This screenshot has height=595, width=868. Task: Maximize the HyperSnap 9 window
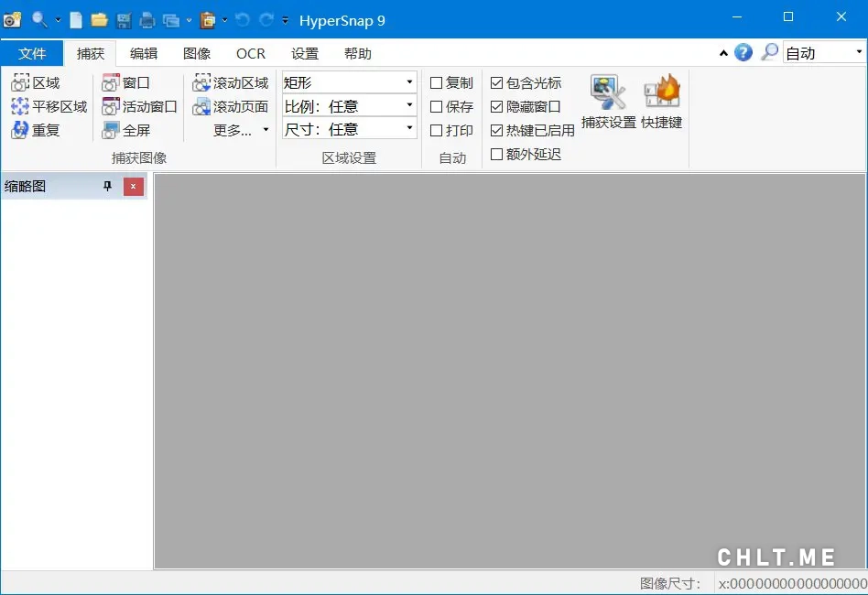point(788,17)
